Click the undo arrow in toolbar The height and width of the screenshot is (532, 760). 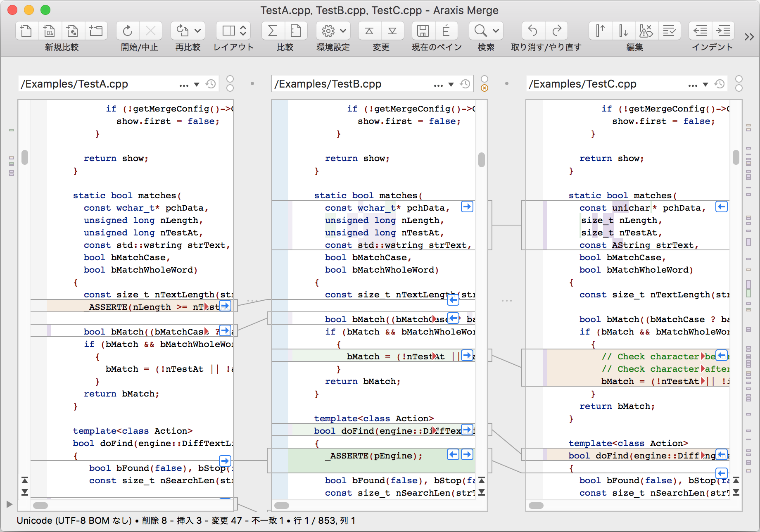point(533,31)
